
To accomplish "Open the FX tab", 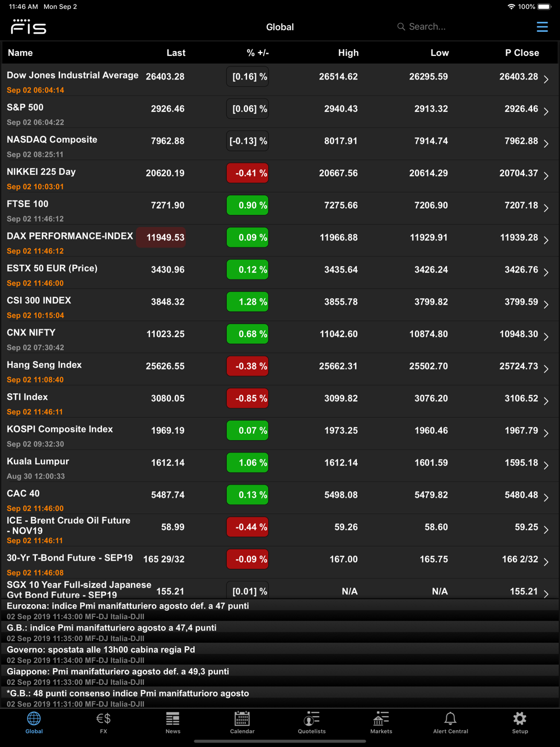I will pyautogui.click(x=104, y=723).
